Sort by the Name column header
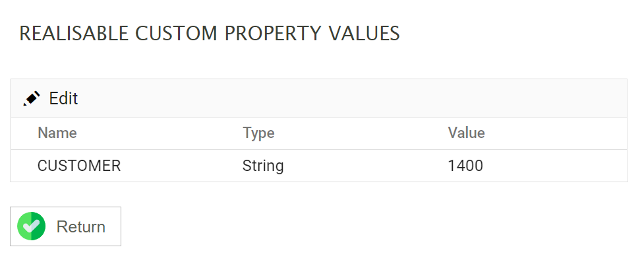 pos(57,133)
